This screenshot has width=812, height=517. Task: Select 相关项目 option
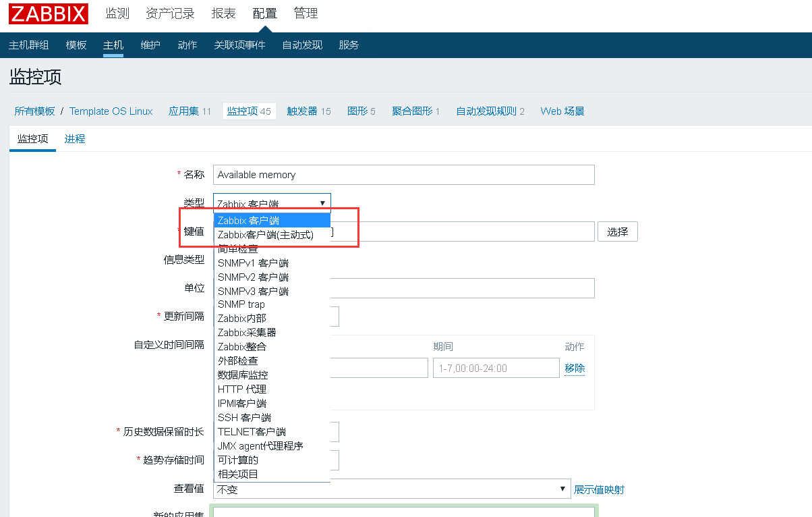click(272, 474)
